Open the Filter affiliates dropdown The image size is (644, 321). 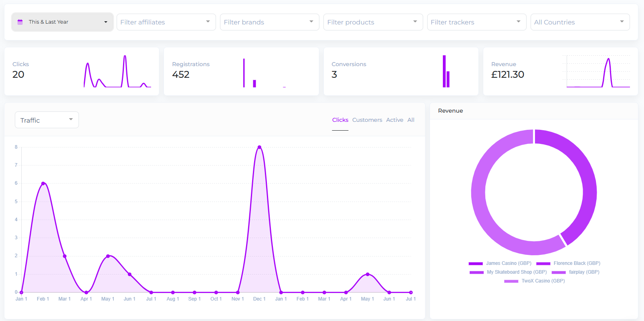pyautogui.click(x=166, y=22)
